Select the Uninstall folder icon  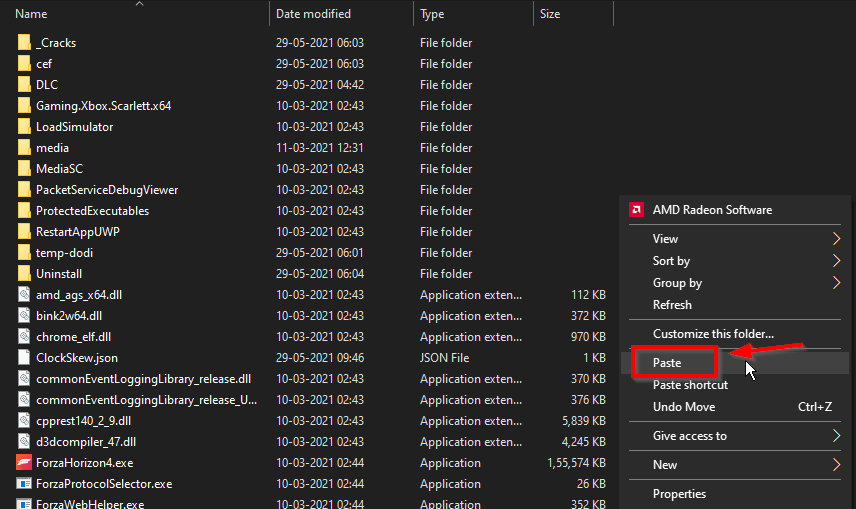[x=24, y=274]
